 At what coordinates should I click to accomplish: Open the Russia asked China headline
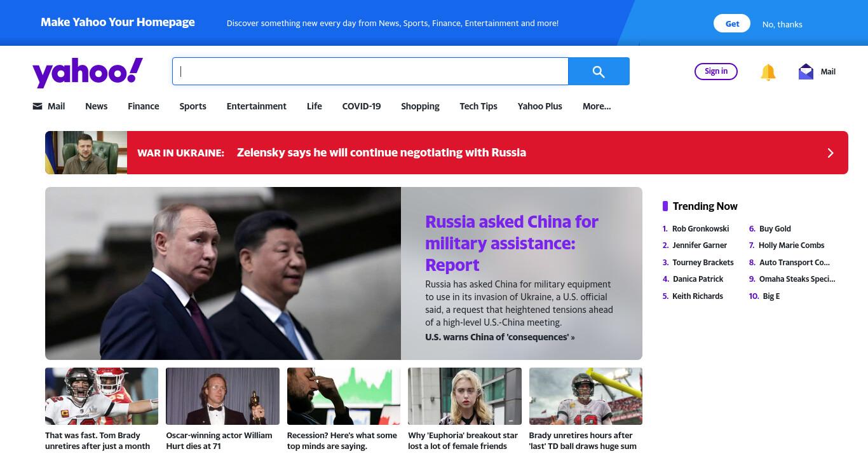tap(512, 243)
